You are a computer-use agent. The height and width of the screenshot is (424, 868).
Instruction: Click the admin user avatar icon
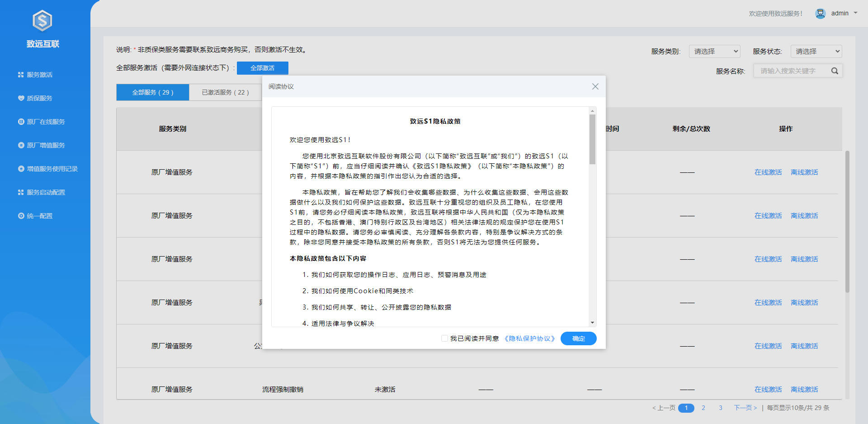click(x=821, y=14)
